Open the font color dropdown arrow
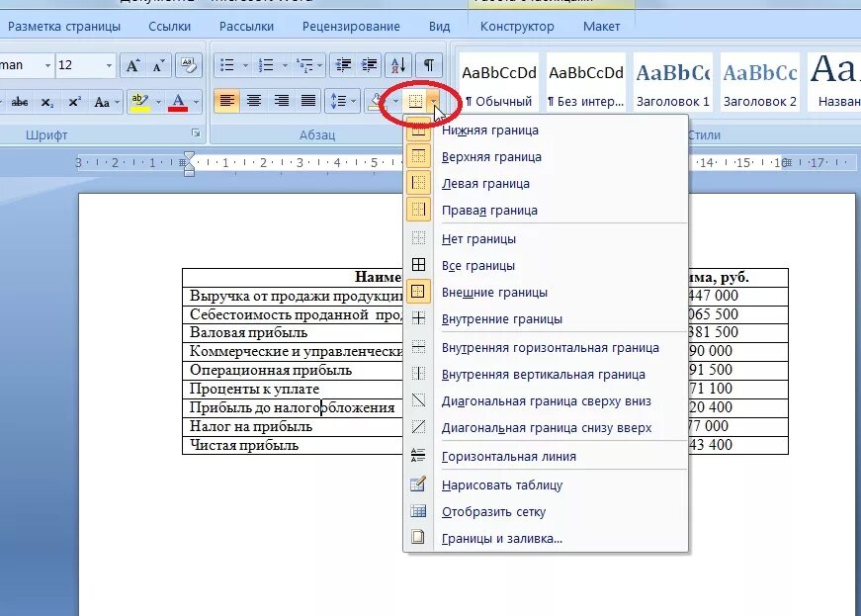The height and width of the screenshot is (616, 861). 196,102
